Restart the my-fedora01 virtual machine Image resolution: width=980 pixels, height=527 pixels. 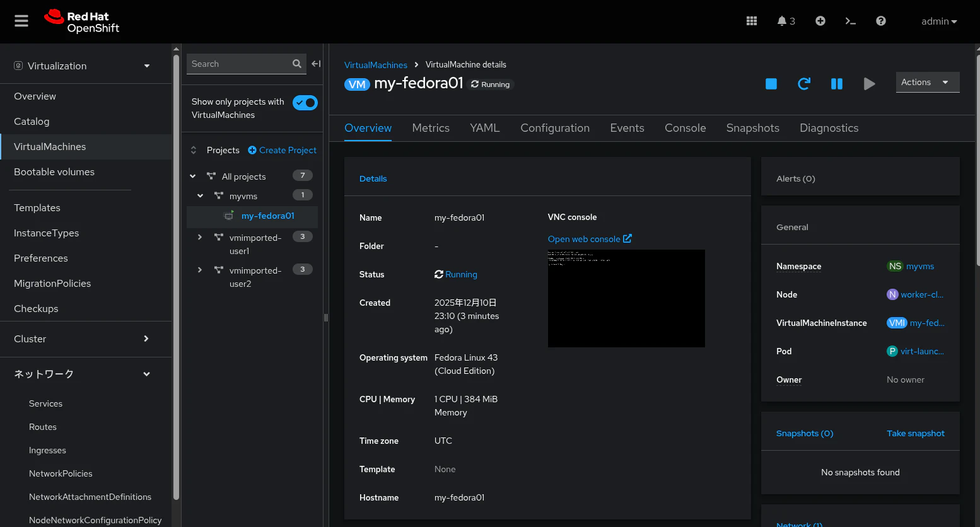[804, 84]
